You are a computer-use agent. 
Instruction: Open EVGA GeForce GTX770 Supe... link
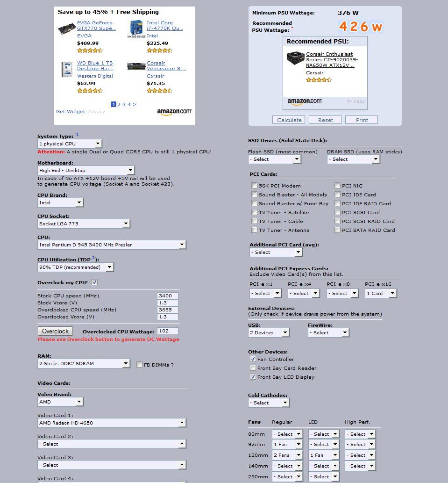coord(96,26)
